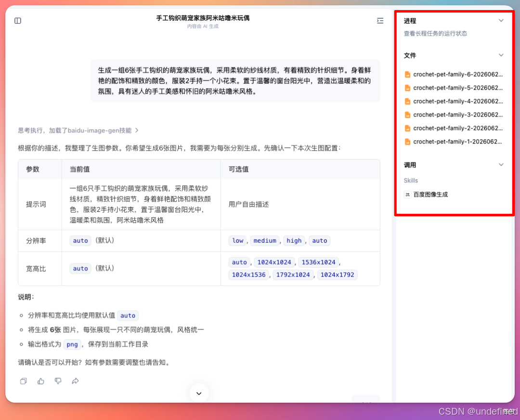The width and height of the screenshot is (520, 420).
Task: Click the 用户自由描述 cell
Action: pos(248,204)
